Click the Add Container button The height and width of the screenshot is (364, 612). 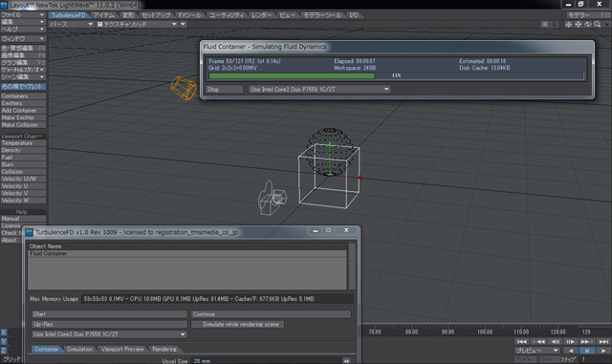click(x=23, y=111)
